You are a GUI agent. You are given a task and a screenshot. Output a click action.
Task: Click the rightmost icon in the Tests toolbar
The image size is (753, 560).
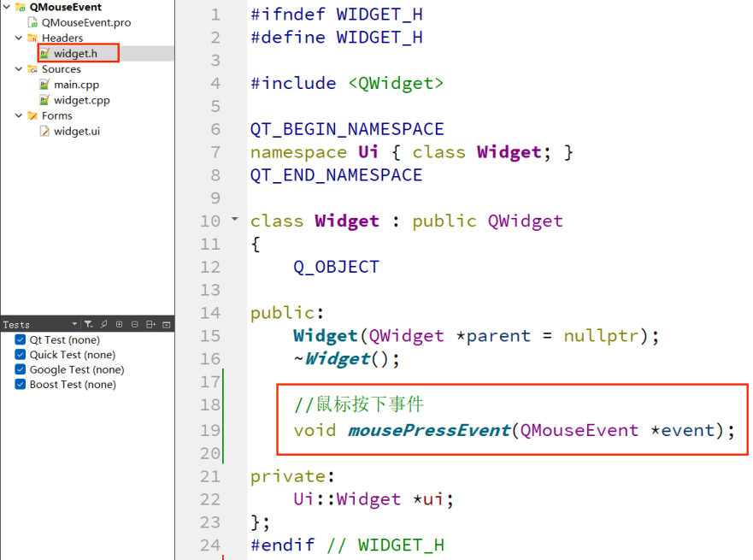tap(167, 324)
